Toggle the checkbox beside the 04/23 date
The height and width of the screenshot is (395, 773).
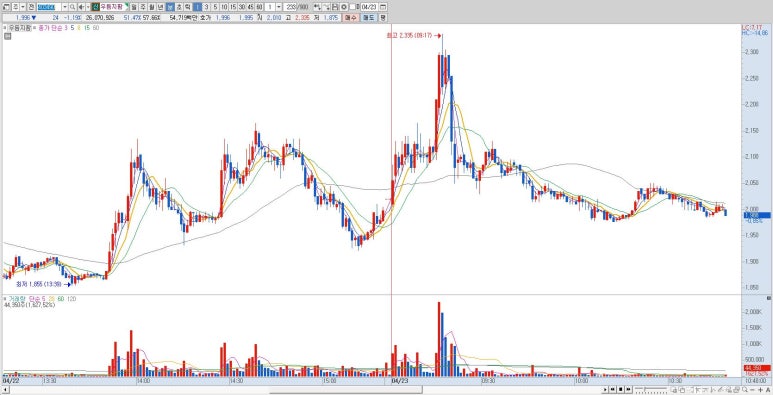[x=352, y=7]
